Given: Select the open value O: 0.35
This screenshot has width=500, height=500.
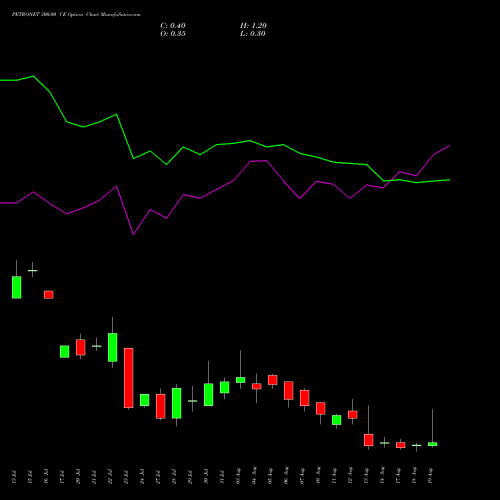Looking at the screenshot, I should [173, 34].
